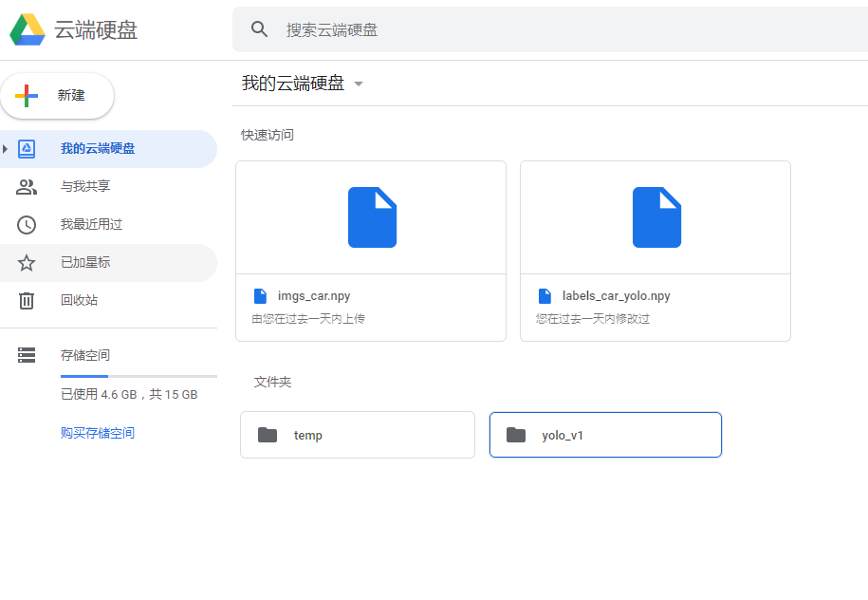The image size is (868, 600).
Task: Click the 新建 button
Action: point(58,96)
